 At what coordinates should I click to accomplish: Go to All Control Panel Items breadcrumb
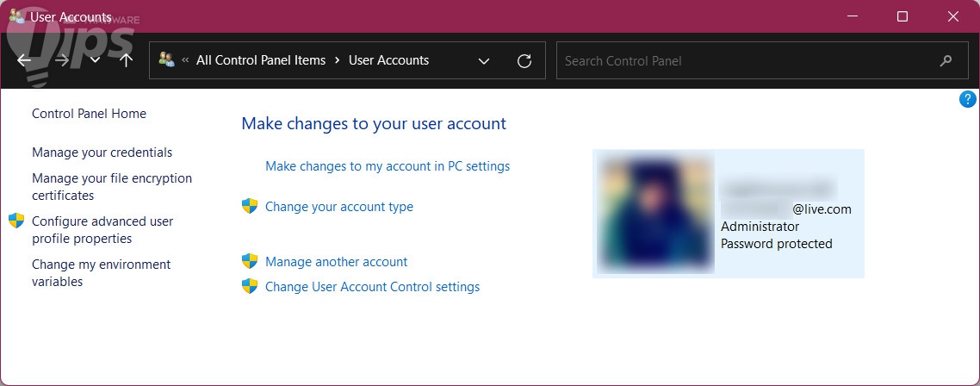pyautogui.click(x=261, y=60)
